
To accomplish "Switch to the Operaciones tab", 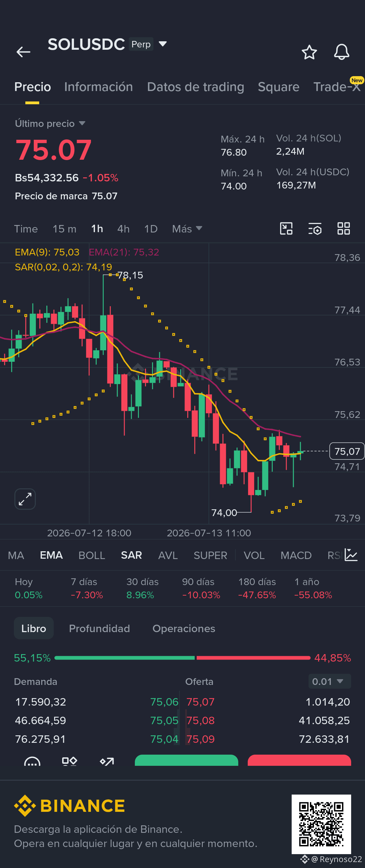I will point(184,628).
